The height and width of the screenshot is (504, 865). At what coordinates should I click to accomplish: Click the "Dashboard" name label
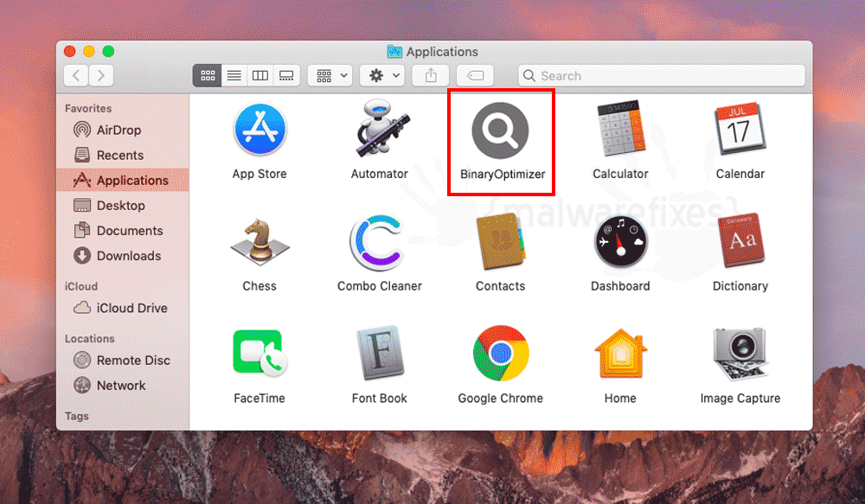(620, 286)
